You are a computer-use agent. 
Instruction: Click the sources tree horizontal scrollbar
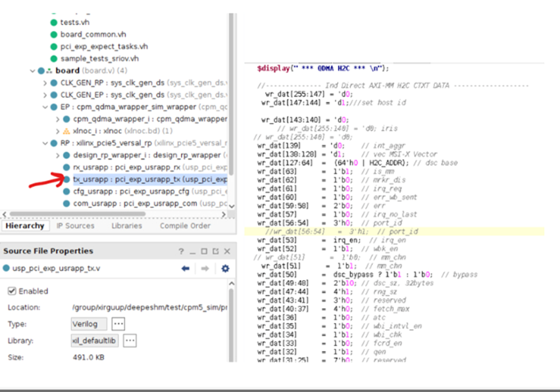77,214
